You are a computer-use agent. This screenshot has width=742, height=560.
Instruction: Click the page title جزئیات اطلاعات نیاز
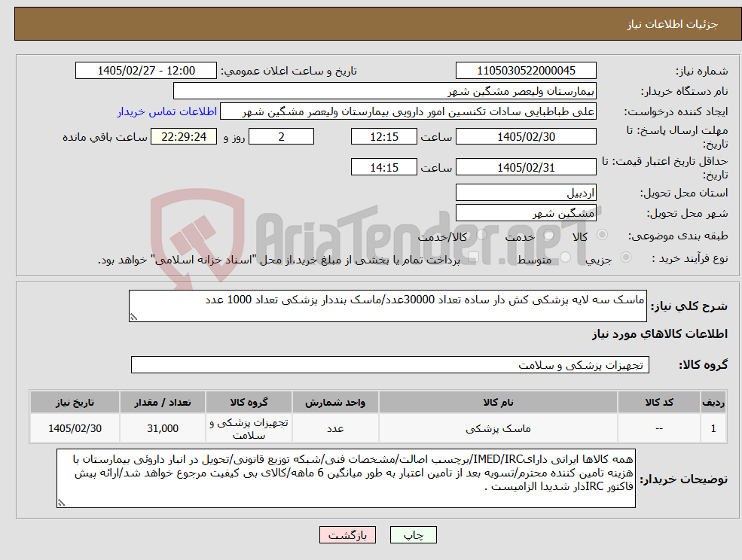(673, 24)
